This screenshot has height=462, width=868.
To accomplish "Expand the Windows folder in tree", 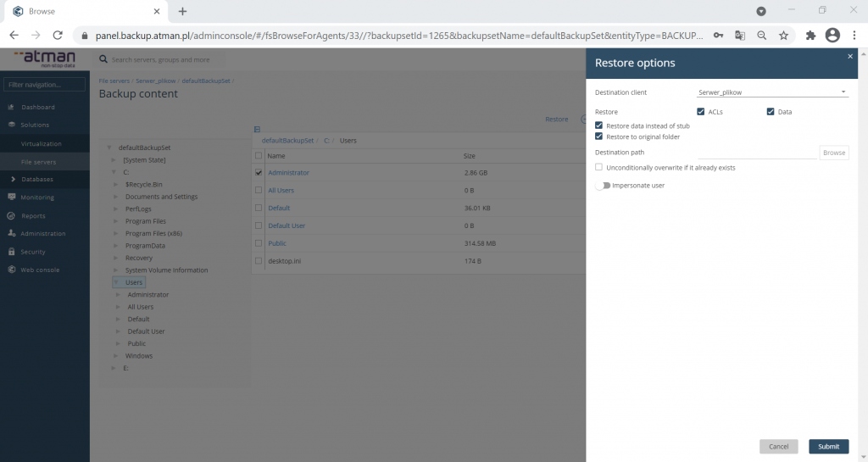I will tap(117, 356).
